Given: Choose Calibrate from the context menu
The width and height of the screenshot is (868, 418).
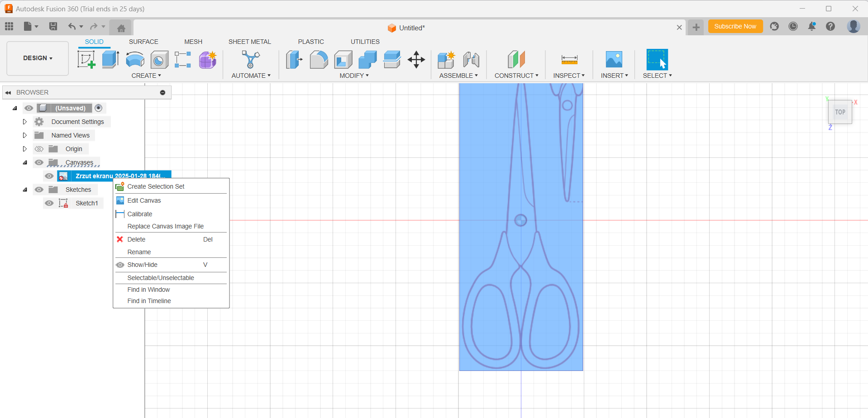Looking at the screenshot, I should coord(140,214).
